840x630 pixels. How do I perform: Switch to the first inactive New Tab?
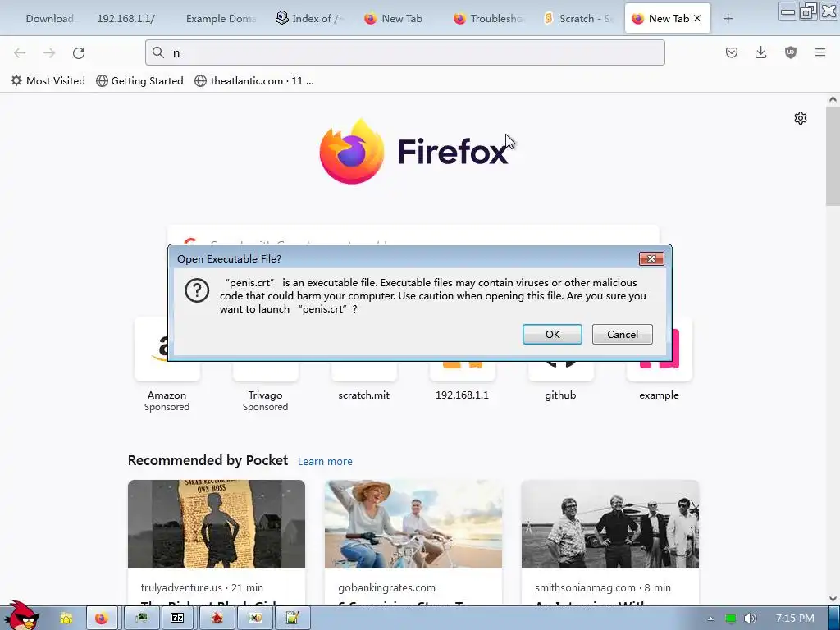(399, 19)
